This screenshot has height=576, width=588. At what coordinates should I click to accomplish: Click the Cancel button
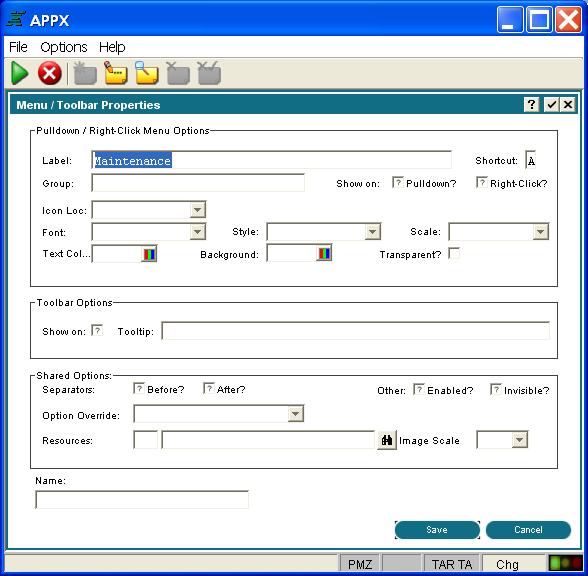coord(528,530)
